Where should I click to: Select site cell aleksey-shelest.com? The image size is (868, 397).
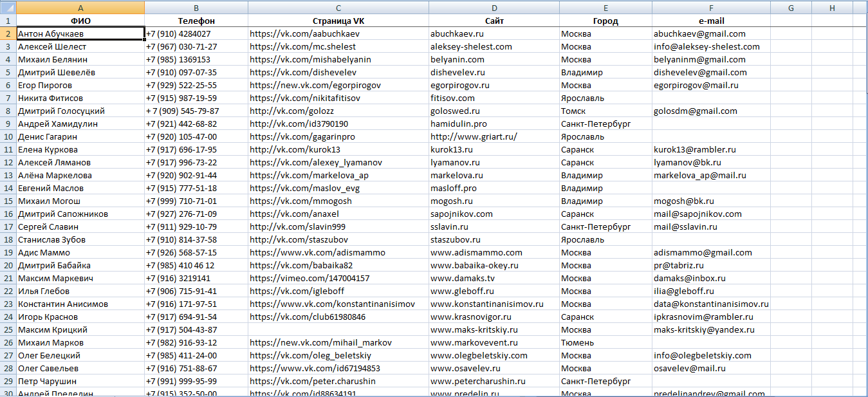[494, 46]
